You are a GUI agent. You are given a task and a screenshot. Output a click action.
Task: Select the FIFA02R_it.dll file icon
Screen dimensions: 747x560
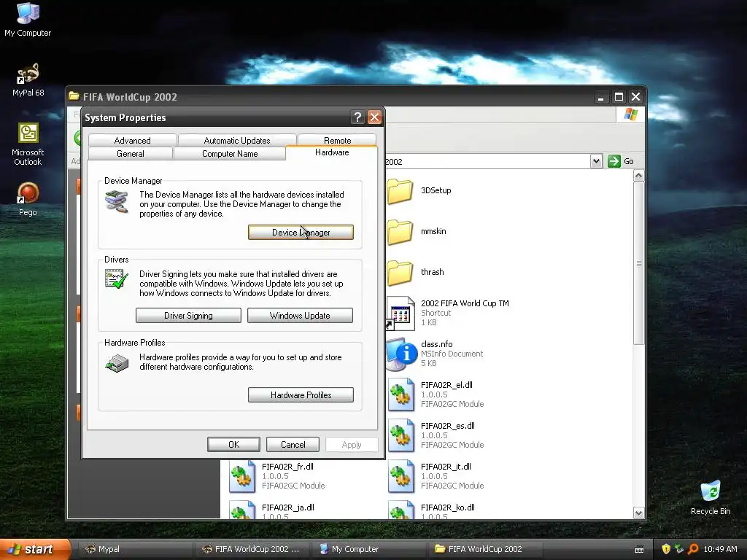[400, 476]
